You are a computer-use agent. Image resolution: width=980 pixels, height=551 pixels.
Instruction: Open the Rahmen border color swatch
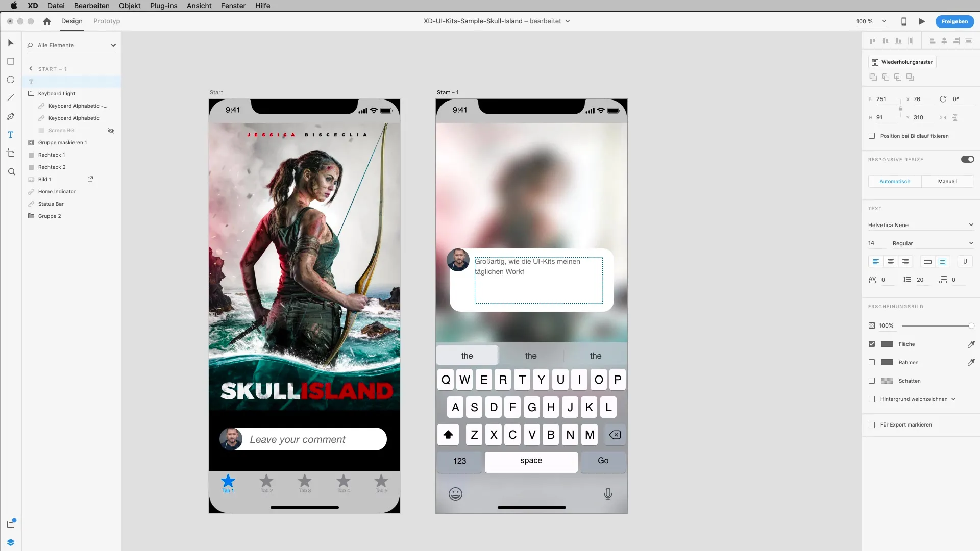click(887, 363)
